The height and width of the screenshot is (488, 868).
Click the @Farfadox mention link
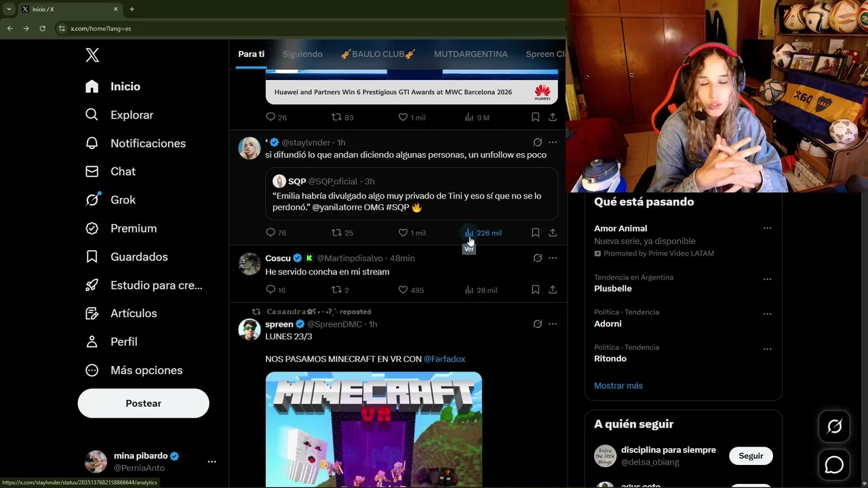[444, 359]
